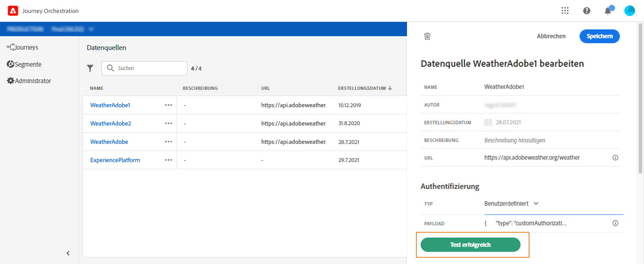Click the URL info icon

[615, 158]
